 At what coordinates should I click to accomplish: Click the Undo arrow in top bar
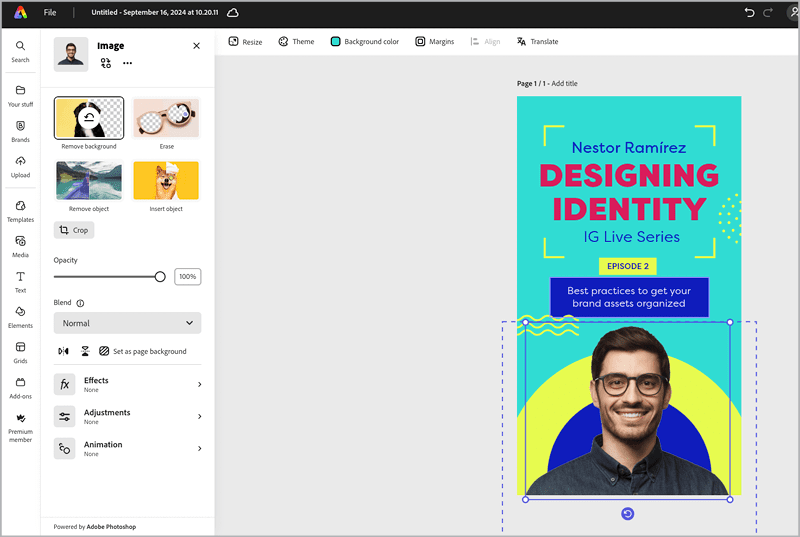[x=750, y=13]
